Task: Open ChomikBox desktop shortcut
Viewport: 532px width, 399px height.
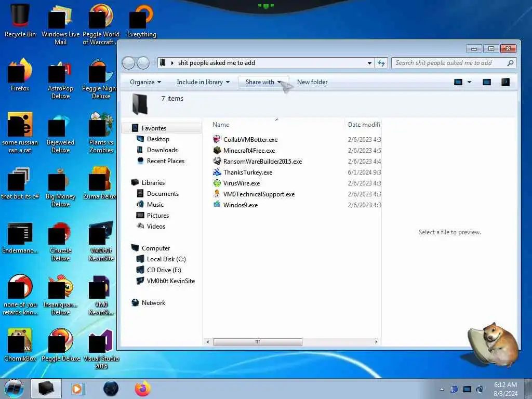Action: tap(20, 345)
